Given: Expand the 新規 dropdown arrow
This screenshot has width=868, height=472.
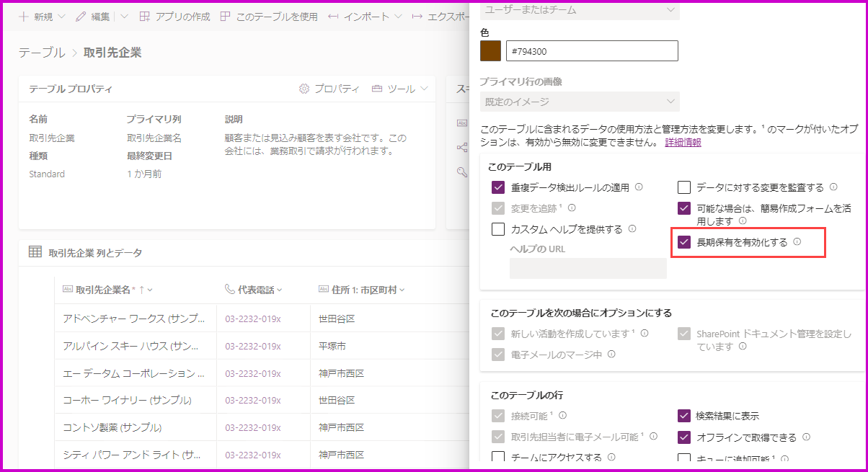Looking at the screenshot, I should point(61,17).
